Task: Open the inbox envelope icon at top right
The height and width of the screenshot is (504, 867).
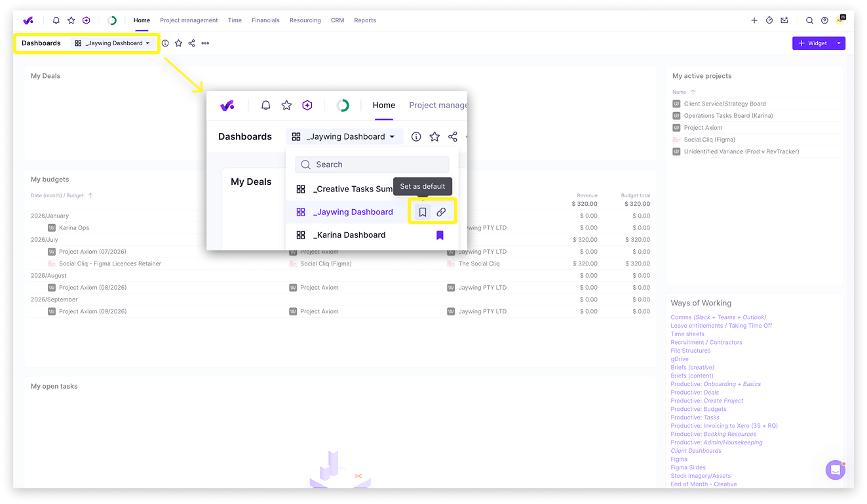Action: [x=784, y=20]
